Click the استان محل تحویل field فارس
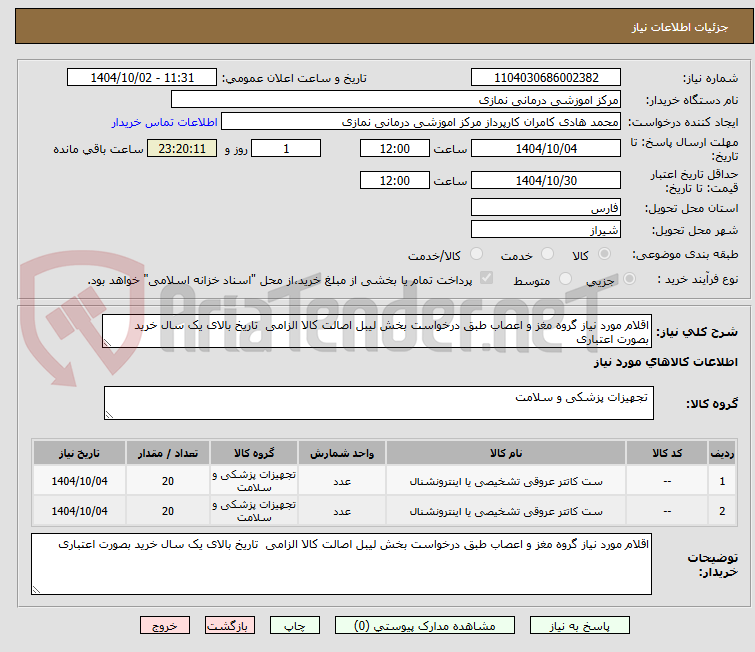 click(546, 208)
